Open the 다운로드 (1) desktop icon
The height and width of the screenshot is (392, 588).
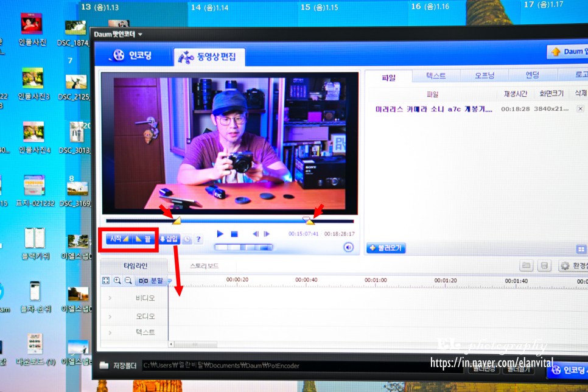[35, 350]
